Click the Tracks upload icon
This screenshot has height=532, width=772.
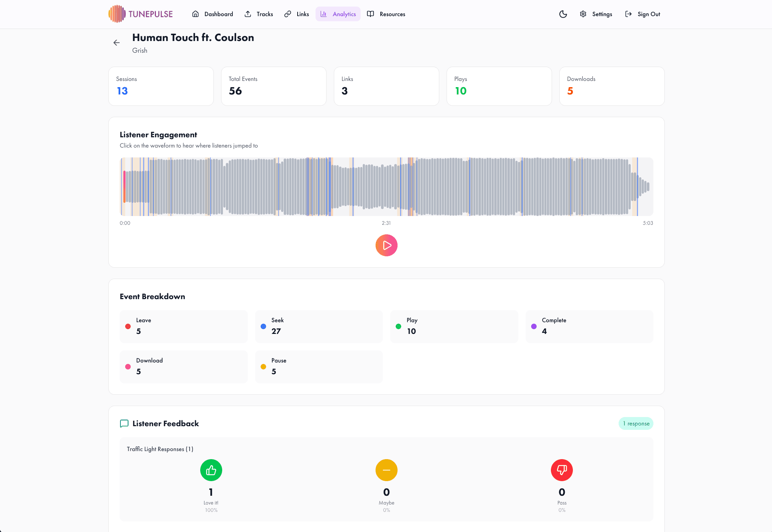[x=247, y=14]
